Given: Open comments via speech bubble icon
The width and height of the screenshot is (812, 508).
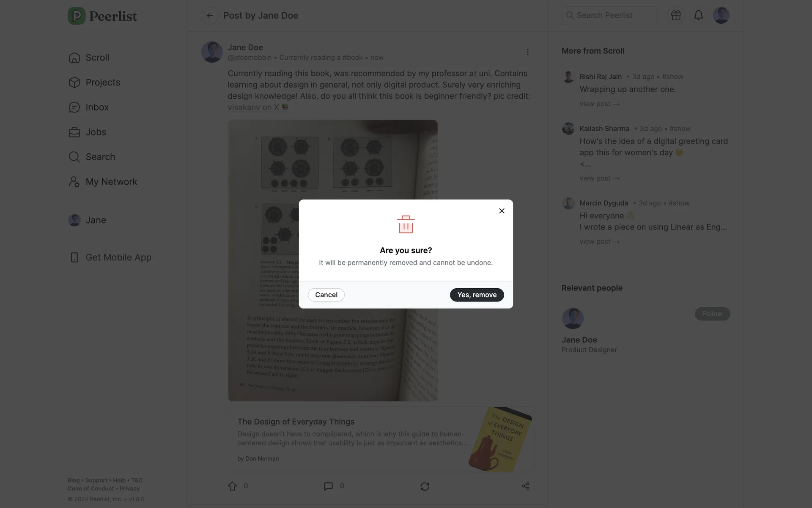Looking at the screenshot, I should [328, 486].
